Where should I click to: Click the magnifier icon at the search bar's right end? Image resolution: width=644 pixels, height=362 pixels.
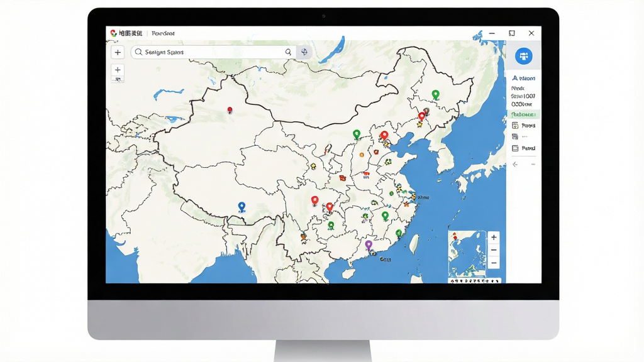click(x=288, y=52)
